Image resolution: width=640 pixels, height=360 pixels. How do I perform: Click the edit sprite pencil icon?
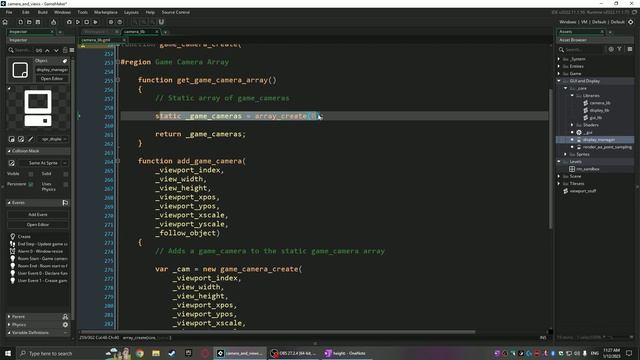point(31,139)
